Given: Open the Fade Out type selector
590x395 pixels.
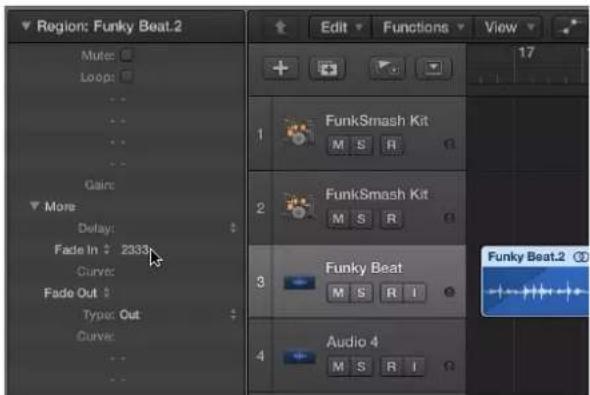Looking at the screenshot, I should click(107, 293).
